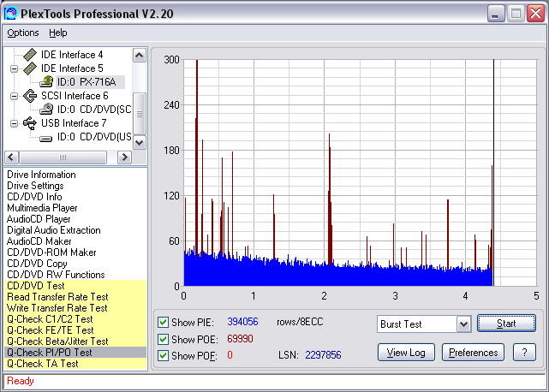Screen dimensions: 549x392
Task: Click the SCSI Interface 6 icon
Action: point(30,96)
